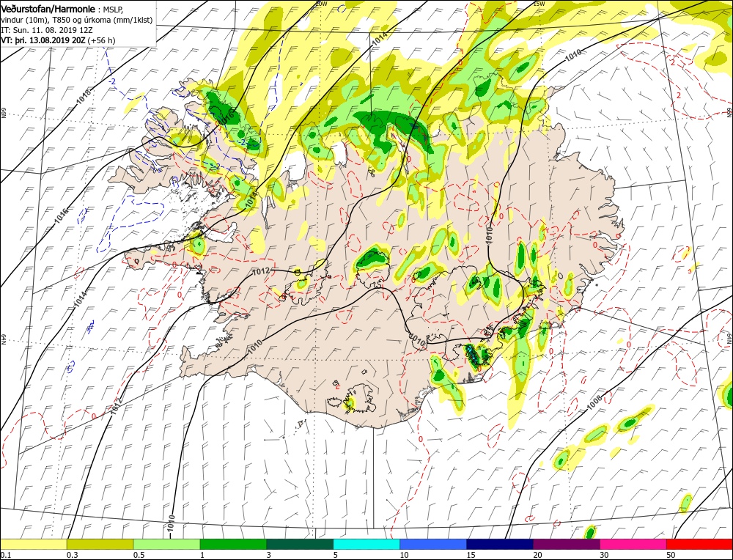Select the dark green 3–5 legend swatch
The height and width of the screenshot is (560, 733).
(300, 544)
